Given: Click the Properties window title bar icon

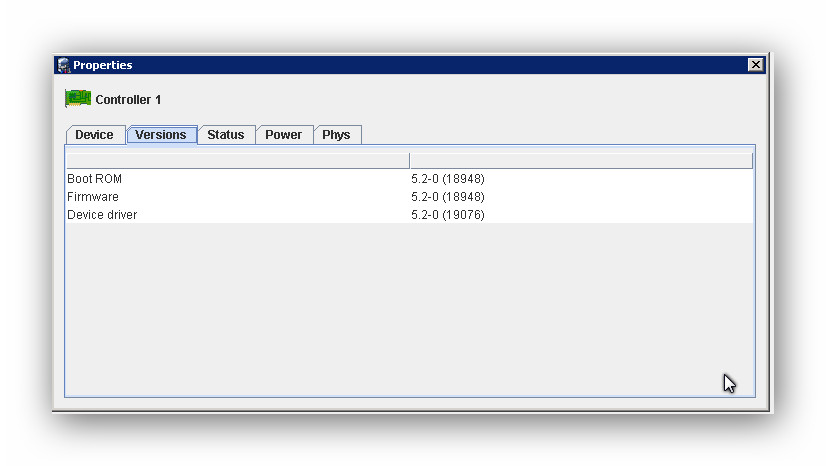Looking at the screenshot, I should coord(64,65).
